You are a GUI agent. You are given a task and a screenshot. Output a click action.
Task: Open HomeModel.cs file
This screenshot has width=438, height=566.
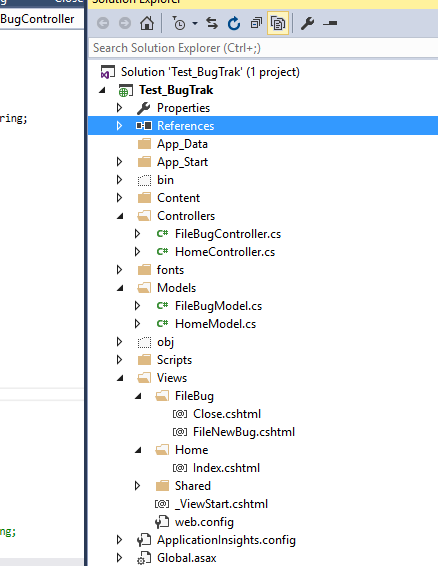pyautogui.click(x=216, y=324)
